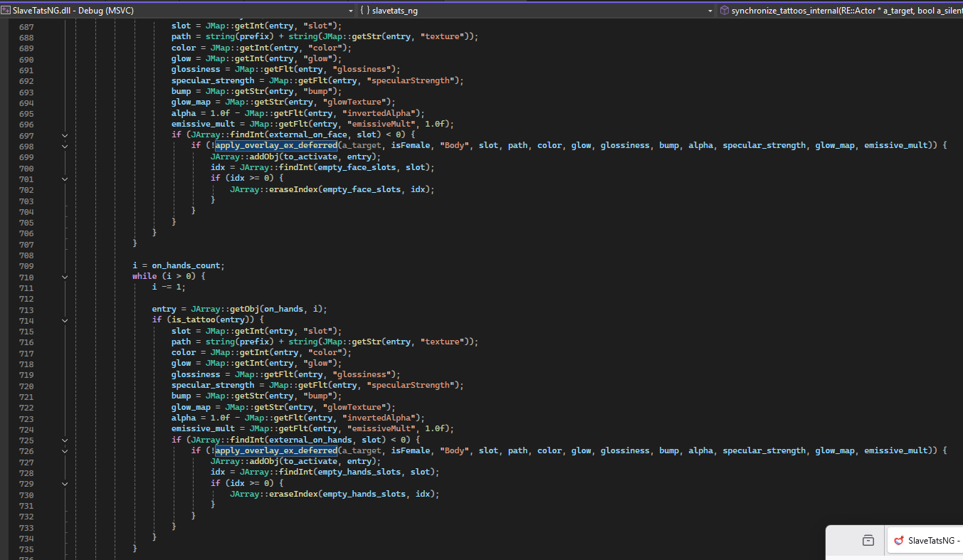Click the "glossiness" string on line 719
This screenshot has height=560, width=963.
(364, 374)
